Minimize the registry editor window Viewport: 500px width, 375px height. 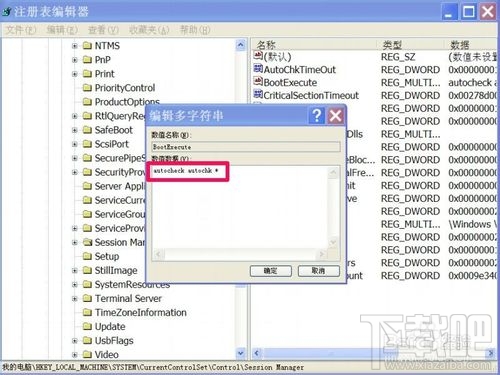coord(449,12)
